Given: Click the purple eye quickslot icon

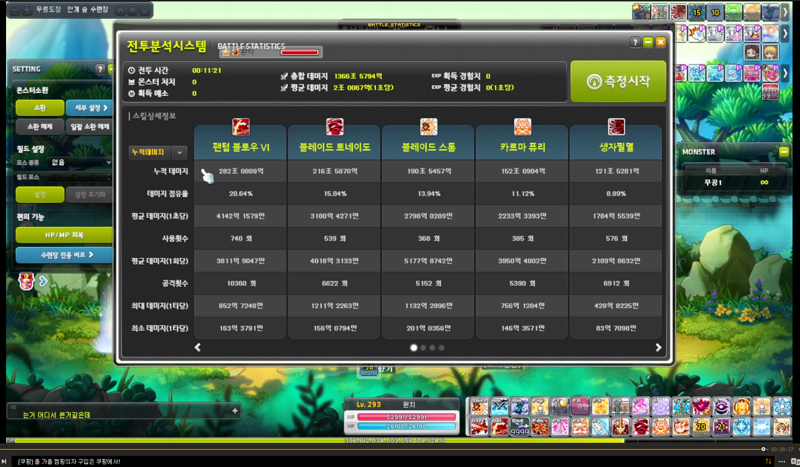Looking at the screenshot, I should (x=721, y=407).
